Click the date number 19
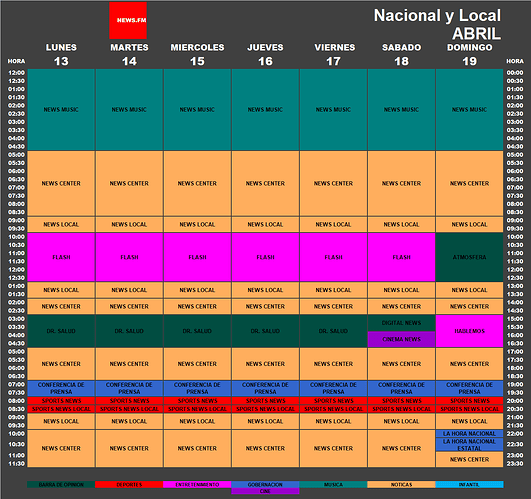This screenshot has width=531, height=499. pos(470,61)
